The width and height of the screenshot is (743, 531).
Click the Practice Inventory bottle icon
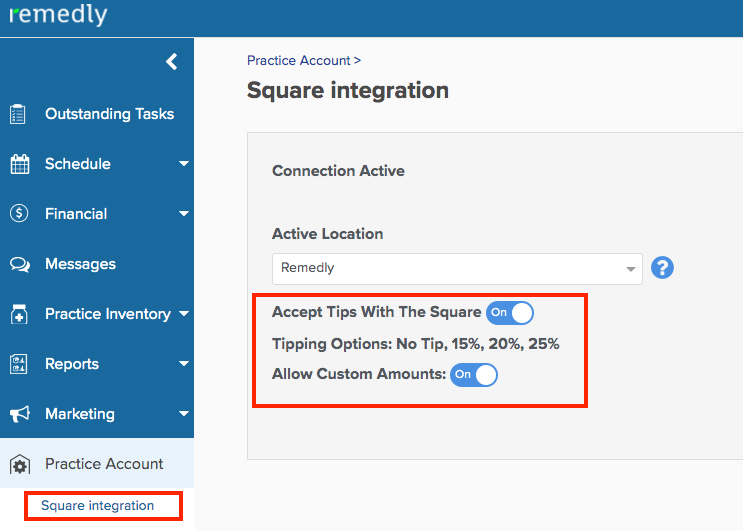[x=19, y=314]
